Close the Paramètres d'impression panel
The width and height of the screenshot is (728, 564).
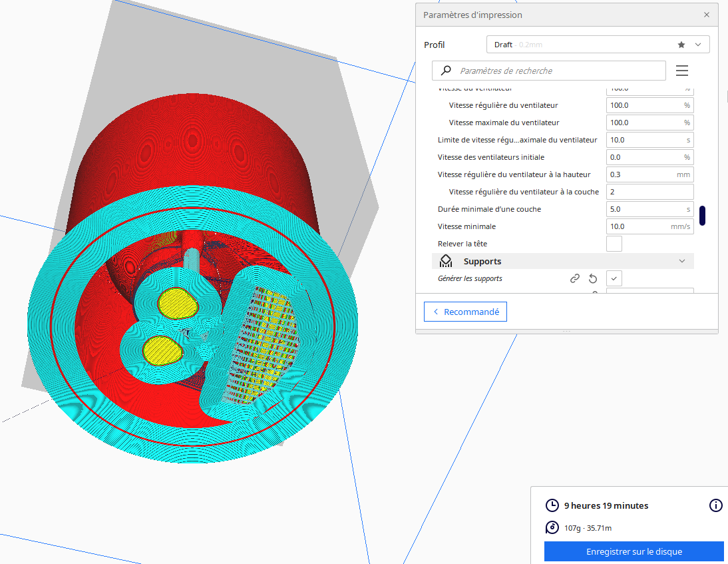(706, 15)
